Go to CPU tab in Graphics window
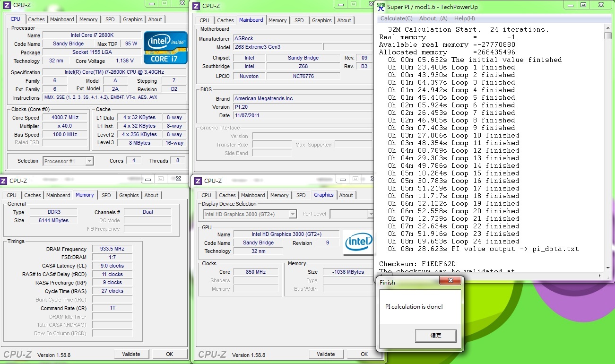Viewport: 615px width, 364px height. [x=207, y=195]
